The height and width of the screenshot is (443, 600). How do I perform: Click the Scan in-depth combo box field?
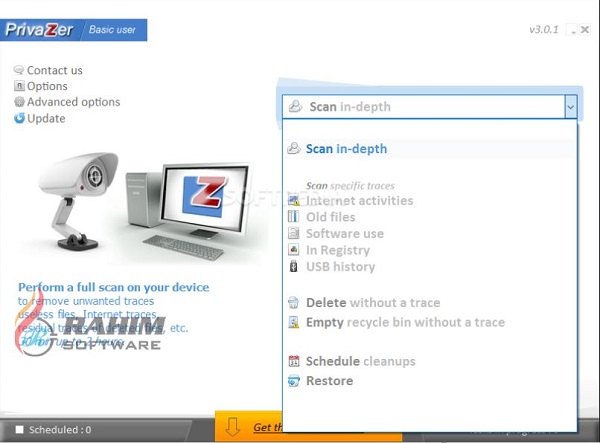click(423, 107)
